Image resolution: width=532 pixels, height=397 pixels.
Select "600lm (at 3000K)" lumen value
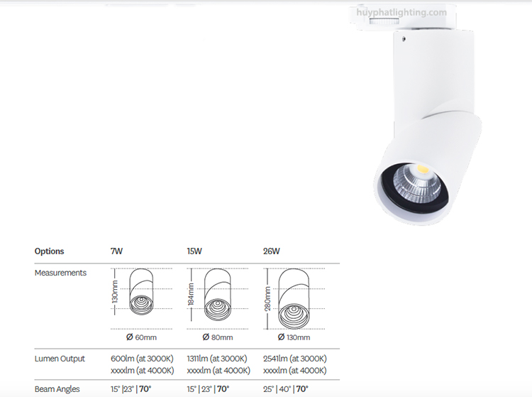click(x=142, y=359)
